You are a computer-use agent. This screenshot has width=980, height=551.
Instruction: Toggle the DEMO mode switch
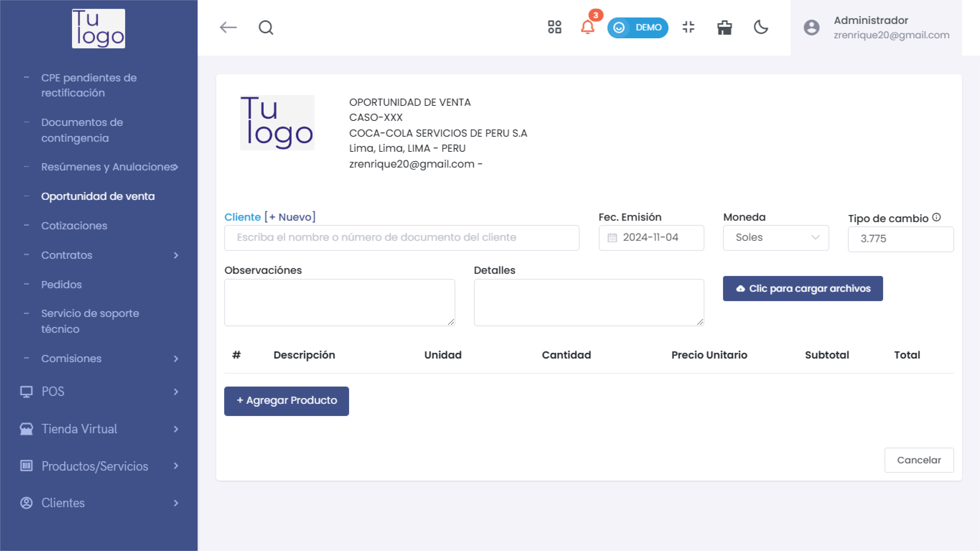pyautogui.click(x=638, y=27)
